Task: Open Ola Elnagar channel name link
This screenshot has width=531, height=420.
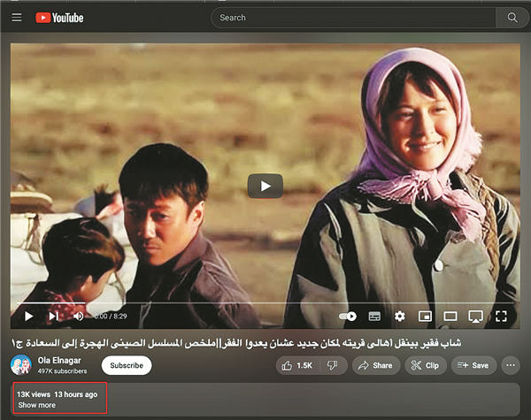Action: [59, 361]
